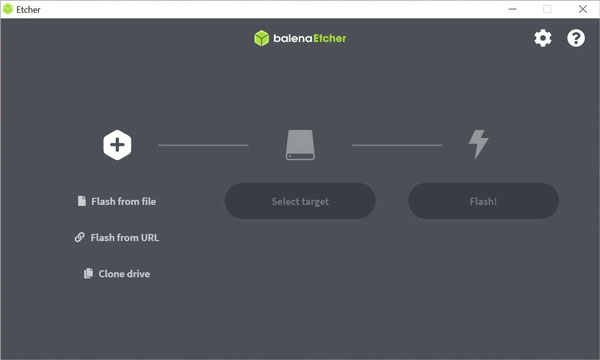
Task: Click the chain link icon beside Flash from URL
Action: [80, 237]
